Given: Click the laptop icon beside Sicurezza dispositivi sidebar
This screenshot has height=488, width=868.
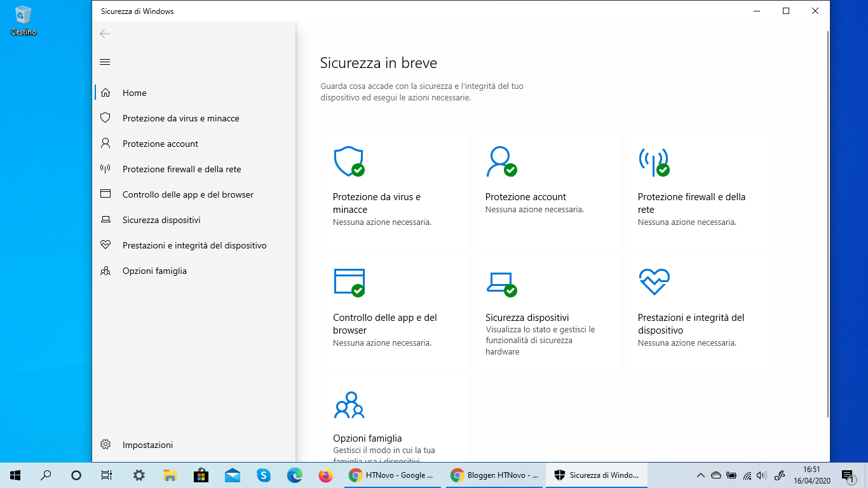Looking at the screenshot, I should click(x=105, y=220).
